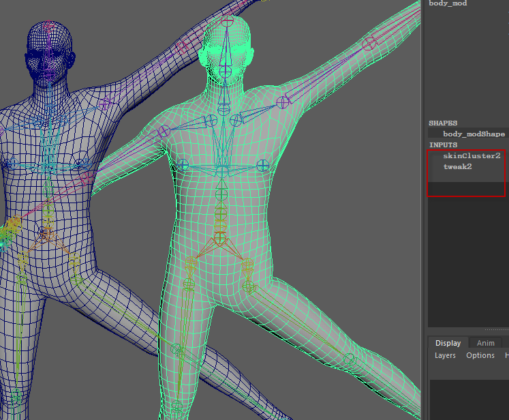
Task: Select the tweak2 input node
Action: [457, 166]
